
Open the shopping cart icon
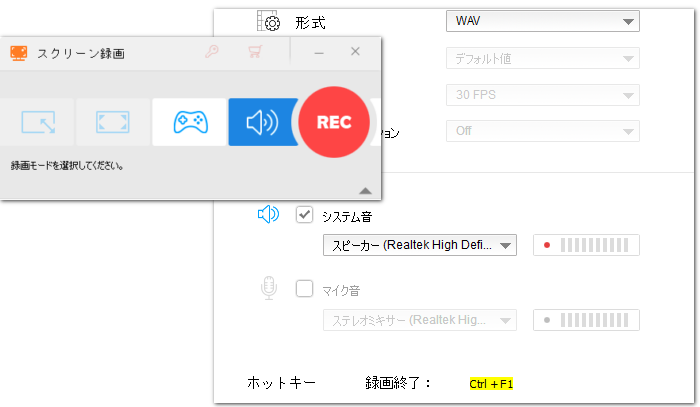pyautogui.click(x=255, y=52)
